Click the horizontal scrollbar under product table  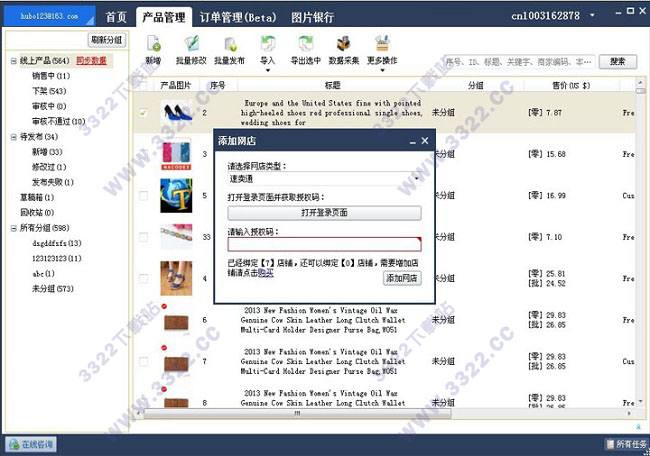297,413
